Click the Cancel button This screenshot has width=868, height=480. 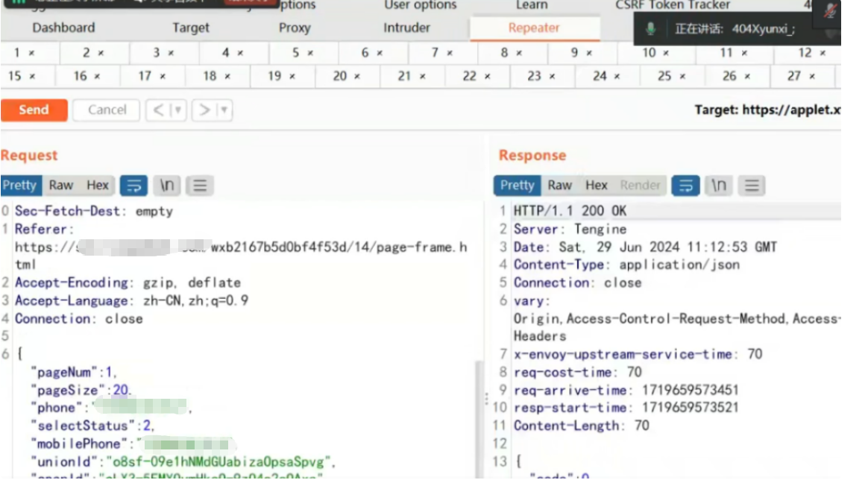pyautogui.click(x=107, y=110)
